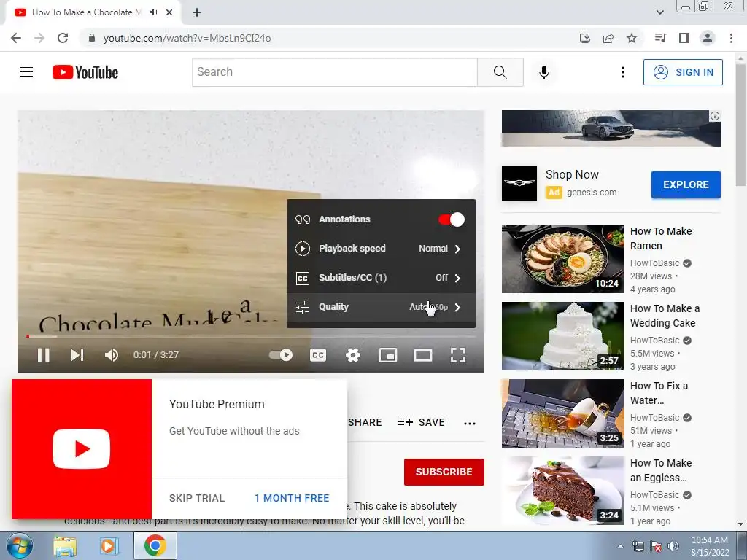
Task: Click the search magnifier button
Action: [x=500, y=72]
